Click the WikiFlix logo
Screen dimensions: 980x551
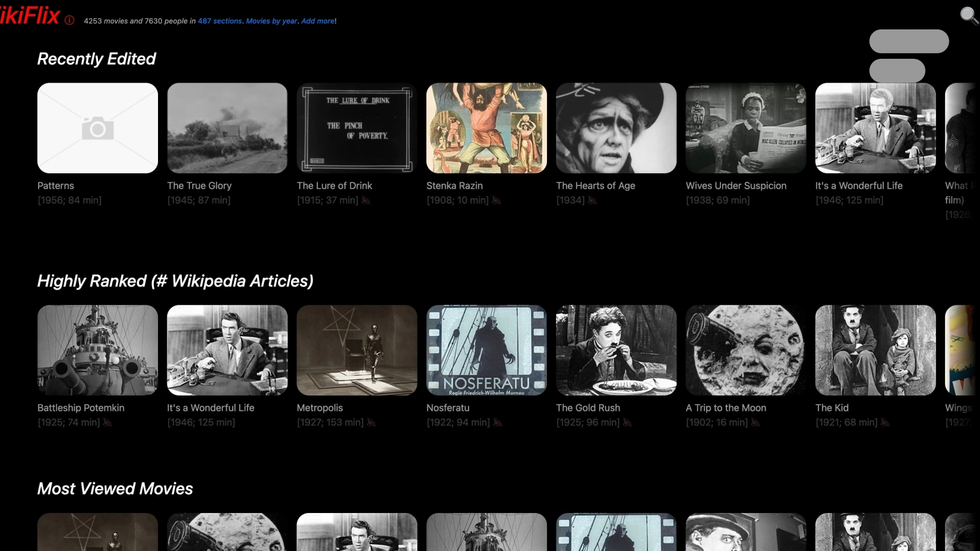coord(29,16)
